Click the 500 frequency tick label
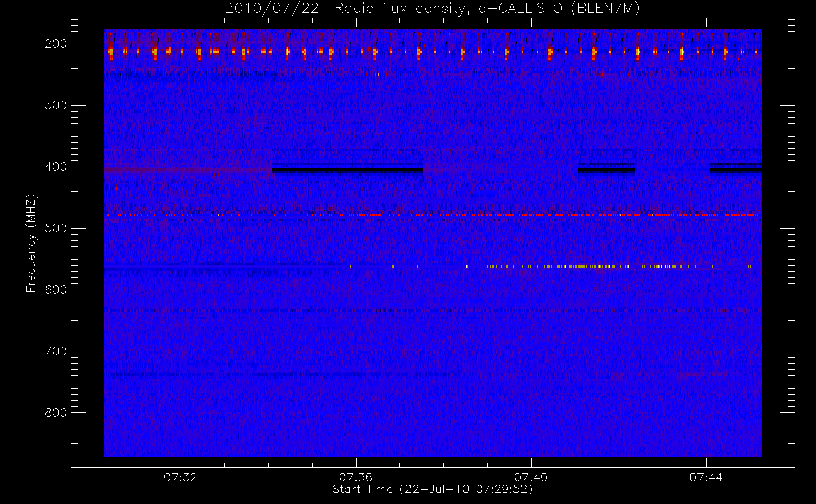 [x=56, y=228]
